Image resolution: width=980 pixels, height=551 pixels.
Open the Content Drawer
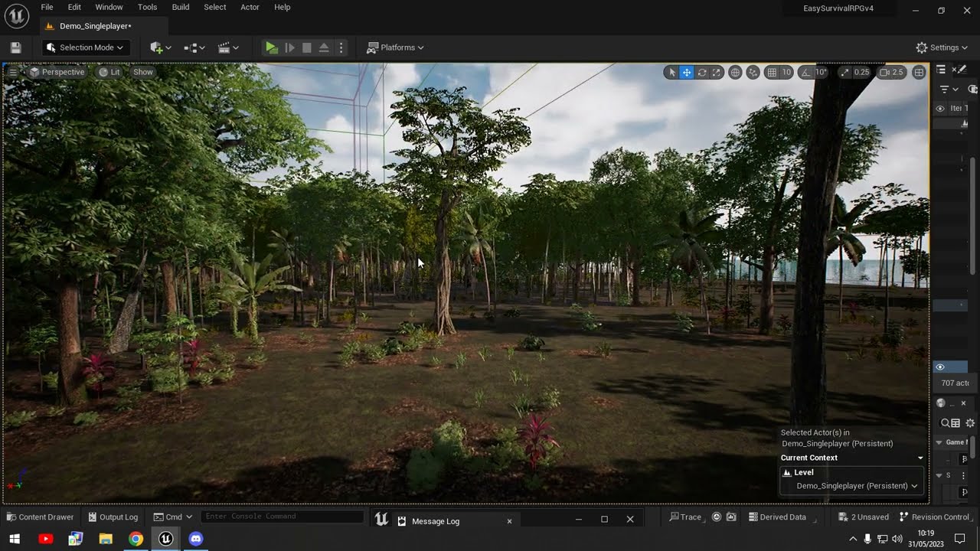(40, 517)
